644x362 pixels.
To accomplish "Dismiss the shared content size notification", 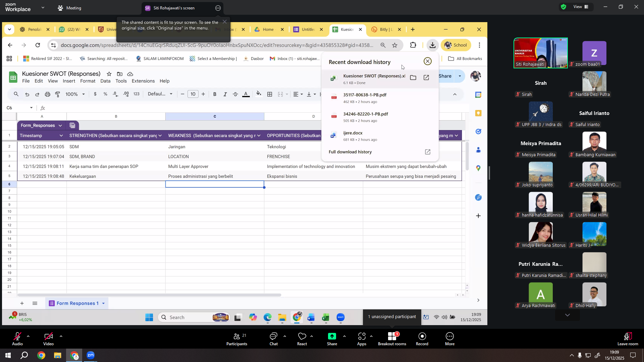I will (225, 22).
